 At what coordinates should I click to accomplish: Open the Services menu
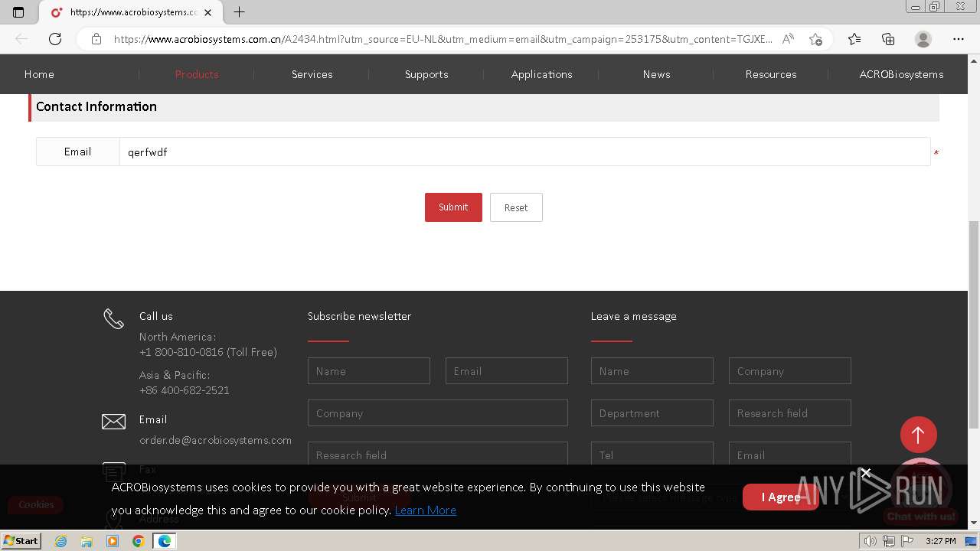[312, 74]
